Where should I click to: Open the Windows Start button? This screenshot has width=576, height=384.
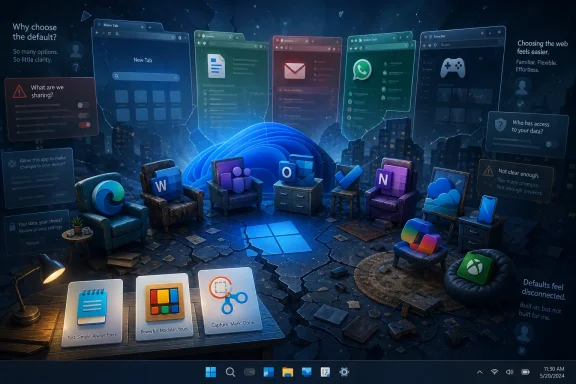pyautogui.click(x=211, y=372)
